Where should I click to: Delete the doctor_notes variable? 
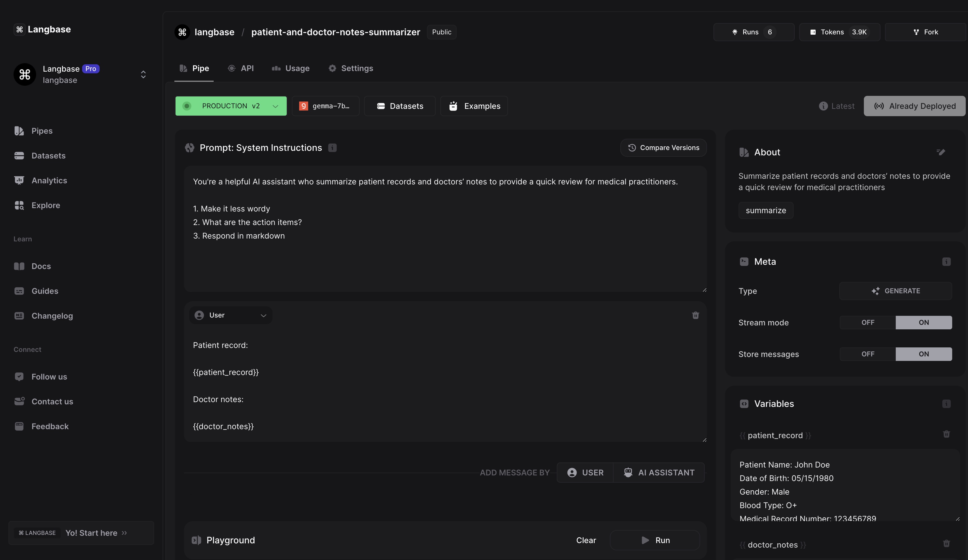click(946, 543)
